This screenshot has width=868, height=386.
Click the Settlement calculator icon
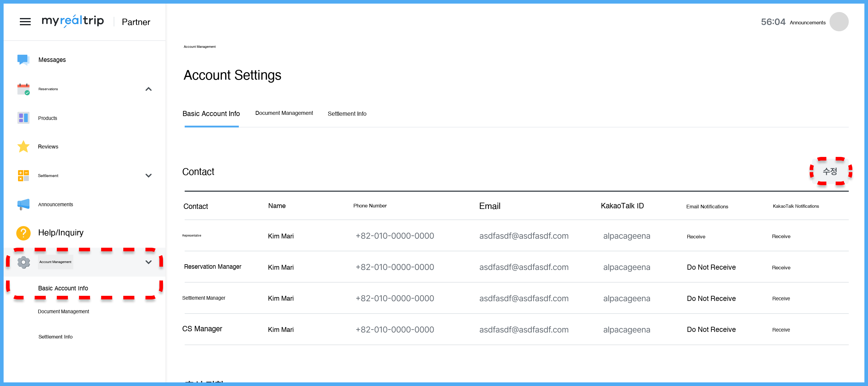point(23,176)
